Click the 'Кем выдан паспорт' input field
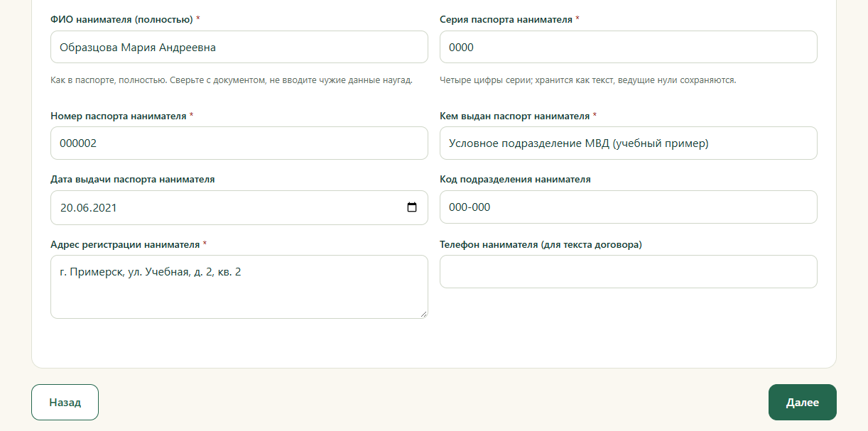 [629, 143]
